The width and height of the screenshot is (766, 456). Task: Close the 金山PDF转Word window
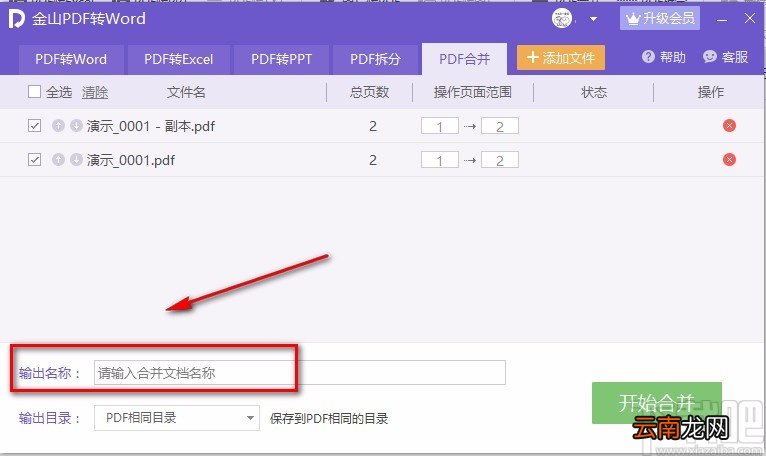coord(750,19)
